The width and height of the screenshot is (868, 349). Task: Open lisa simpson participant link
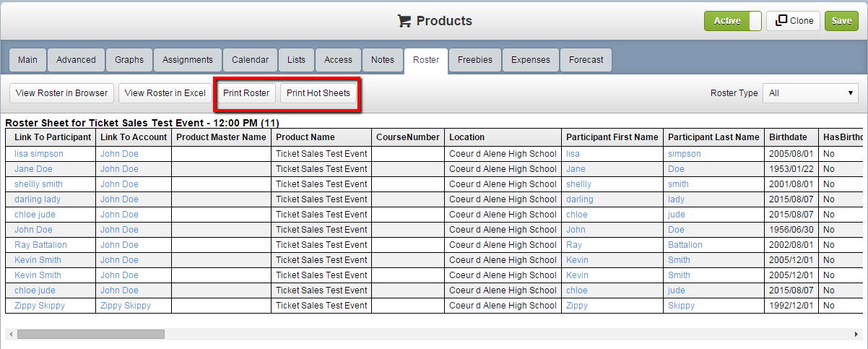click(x=39, y=154)
